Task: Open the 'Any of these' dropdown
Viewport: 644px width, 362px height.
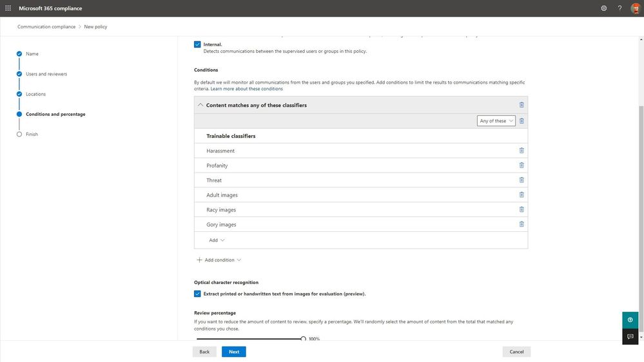Action: click(496, 121)
